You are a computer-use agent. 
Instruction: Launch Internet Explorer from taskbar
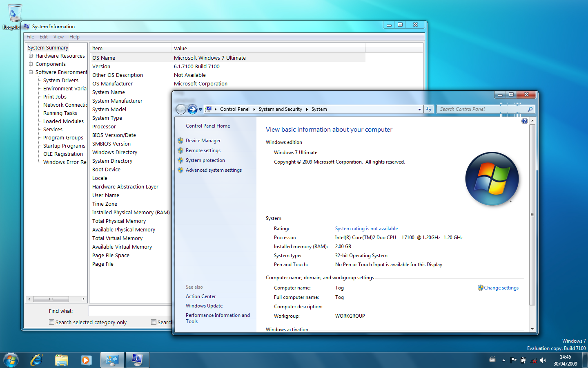[36, 360]
